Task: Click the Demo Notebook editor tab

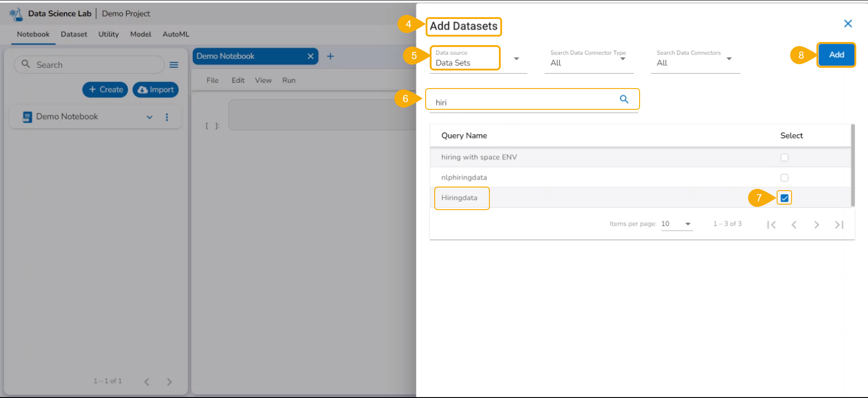Action: 255,56
